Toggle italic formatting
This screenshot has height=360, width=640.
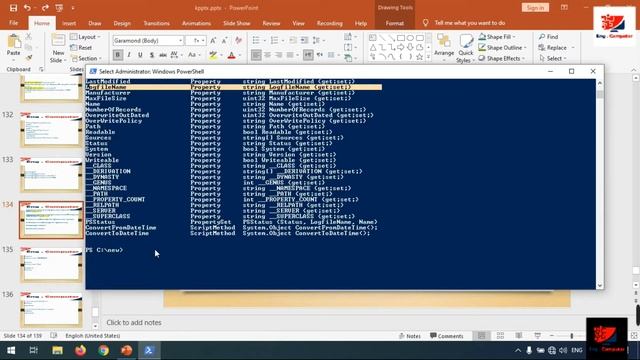129,55
